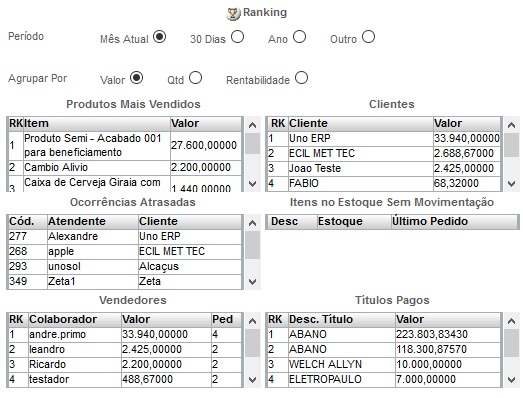Click Último Pedido column header
Screen dimensions: 523x398
455,221
